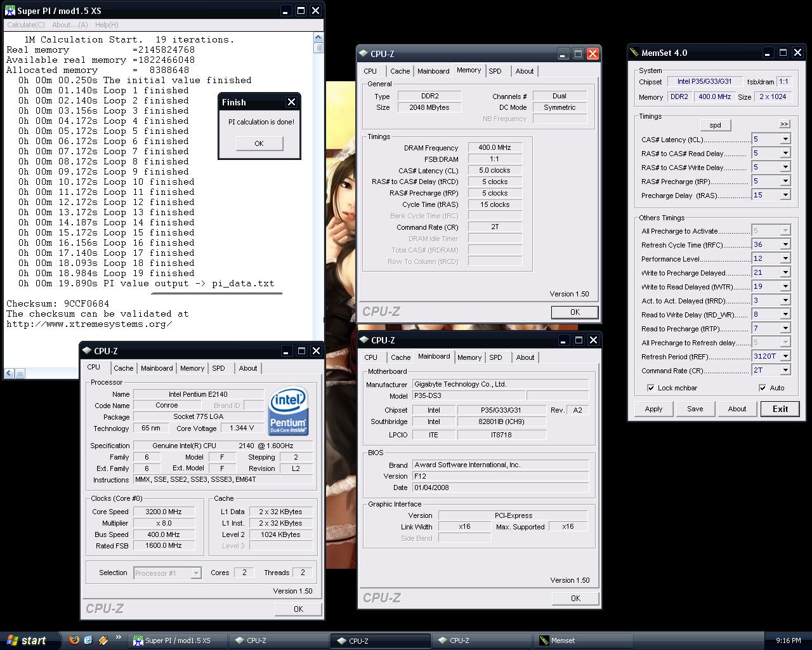812x650 pixels.
Task: Apply the MemSet timings
Action: [x=653, y=409]
